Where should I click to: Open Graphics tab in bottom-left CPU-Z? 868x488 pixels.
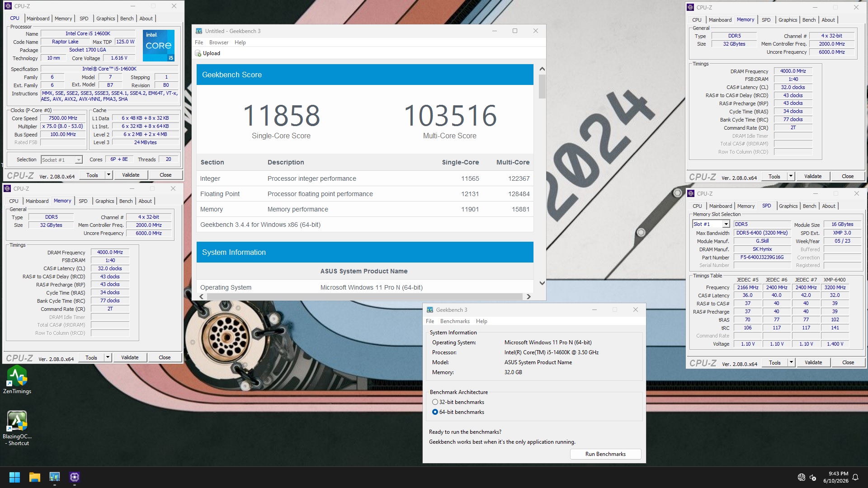pos(104,201)
